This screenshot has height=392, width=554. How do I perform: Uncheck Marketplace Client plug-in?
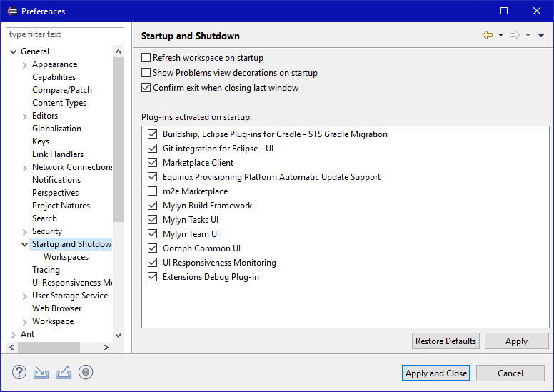(x=152, y=163)
